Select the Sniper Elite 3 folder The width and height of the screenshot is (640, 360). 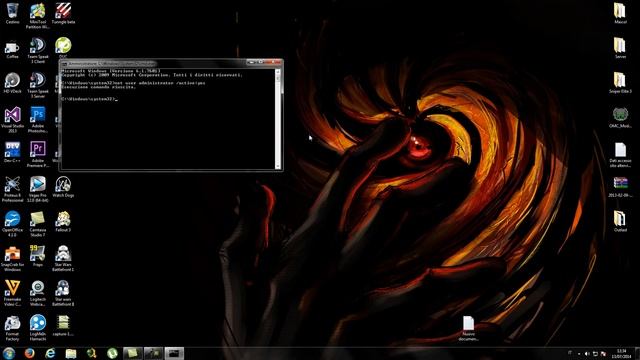(620, 83)
